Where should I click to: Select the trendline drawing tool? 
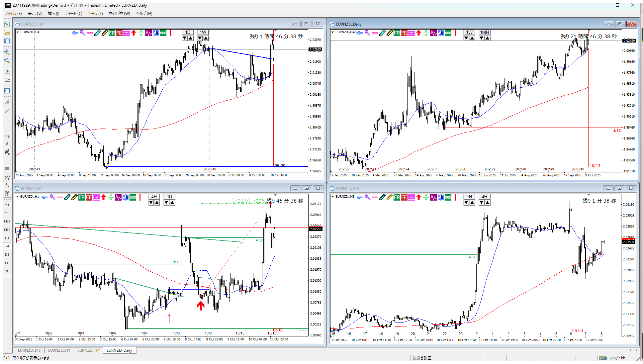[7, 111]
